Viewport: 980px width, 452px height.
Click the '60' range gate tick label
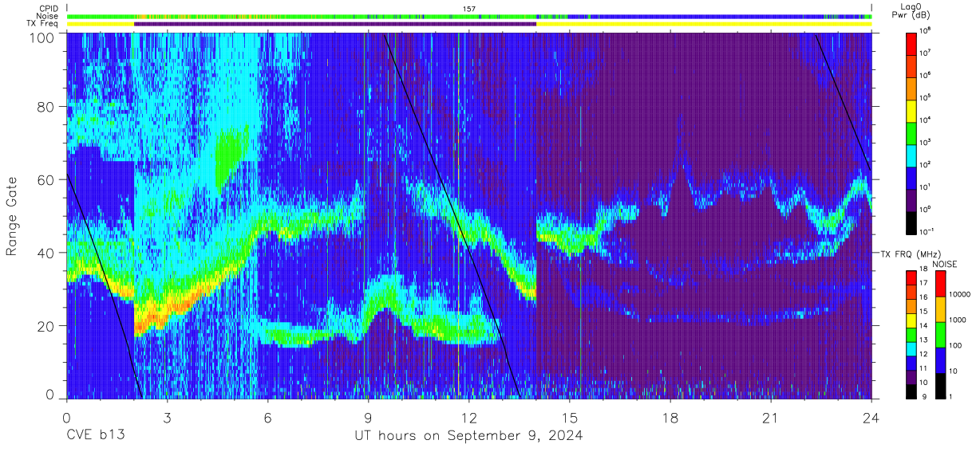pyautogui.click(x=46, y=179)
